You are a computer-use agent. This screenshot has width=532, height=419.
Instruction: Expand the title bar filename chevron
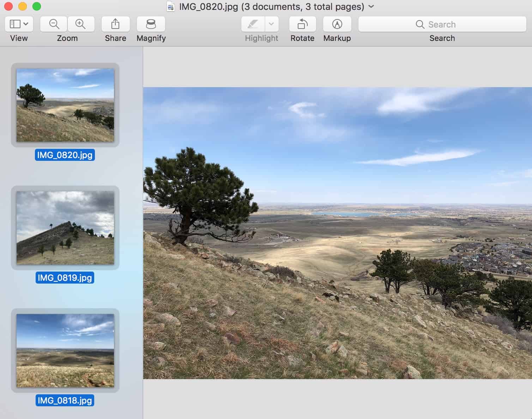(371, 7)
